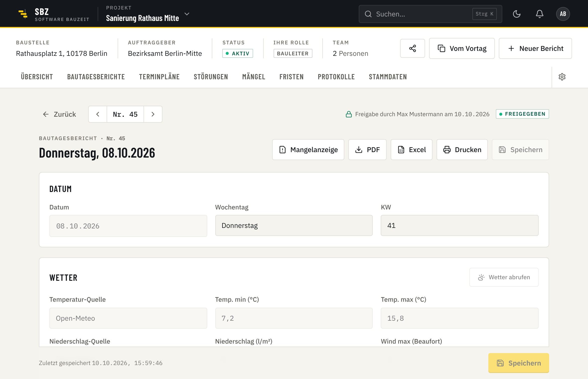Download the report as PDF

367,150
